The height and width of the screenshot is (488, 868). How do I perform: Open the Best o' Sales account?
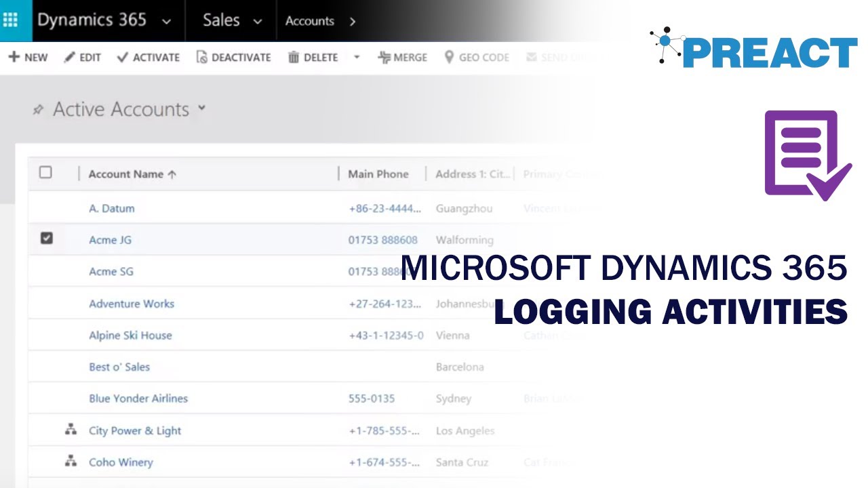pos(119,367)
